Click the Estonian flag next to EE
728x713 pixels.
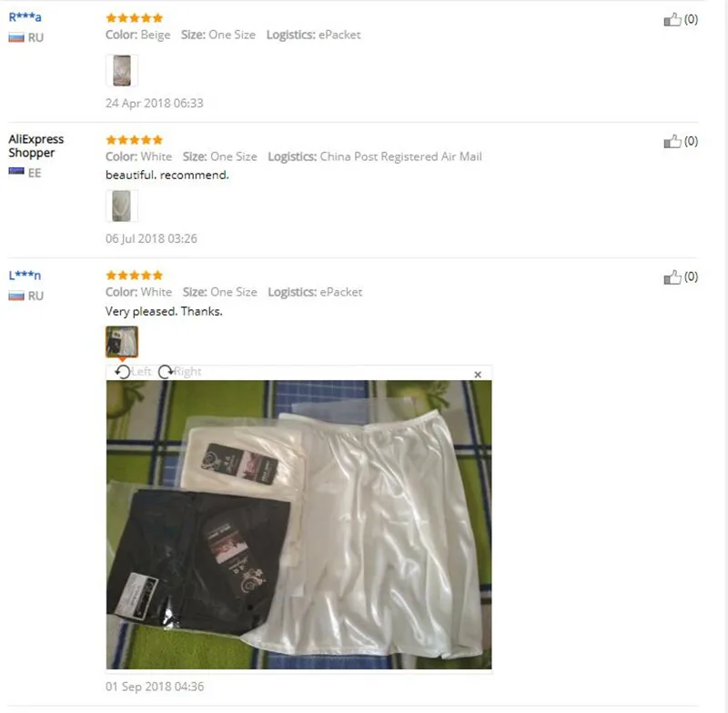coord(16,172)
